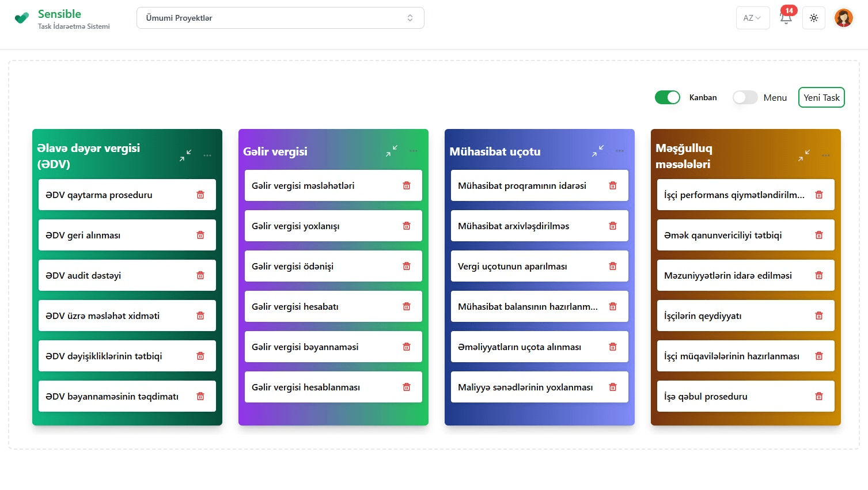Open the ƏDV audit dəstəyi card
The width and height of the screenshot is (868, 490).
click(127, 275)
